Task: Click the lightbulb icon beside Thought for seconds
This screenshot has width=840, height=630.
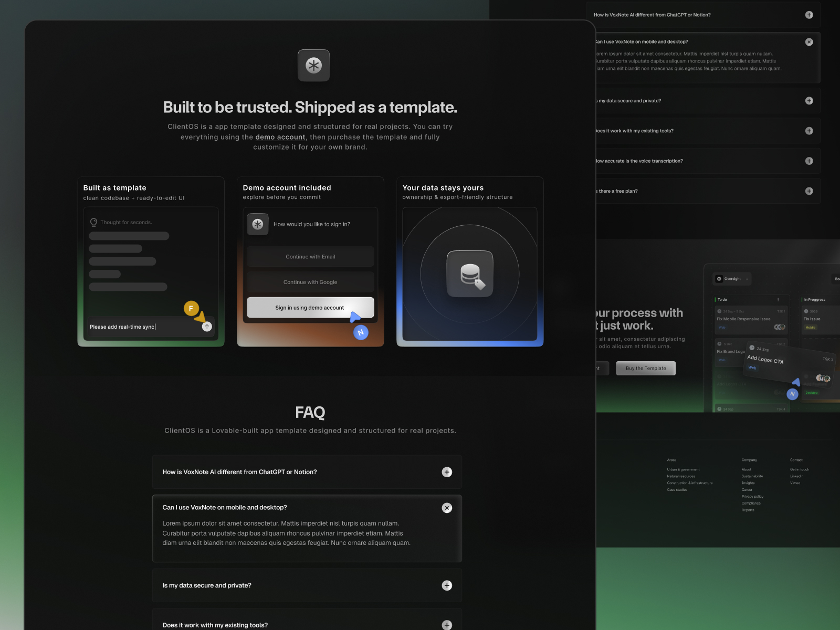Action: [93, 222]
